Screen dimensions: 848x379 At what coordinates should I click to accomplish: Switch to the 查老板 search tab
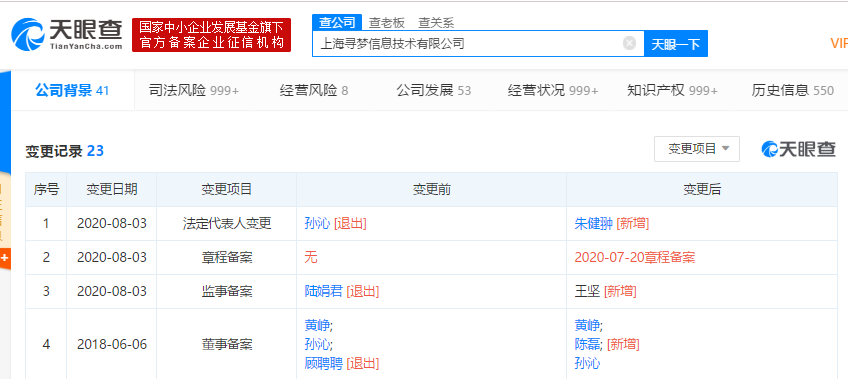[x=386, y=23]
